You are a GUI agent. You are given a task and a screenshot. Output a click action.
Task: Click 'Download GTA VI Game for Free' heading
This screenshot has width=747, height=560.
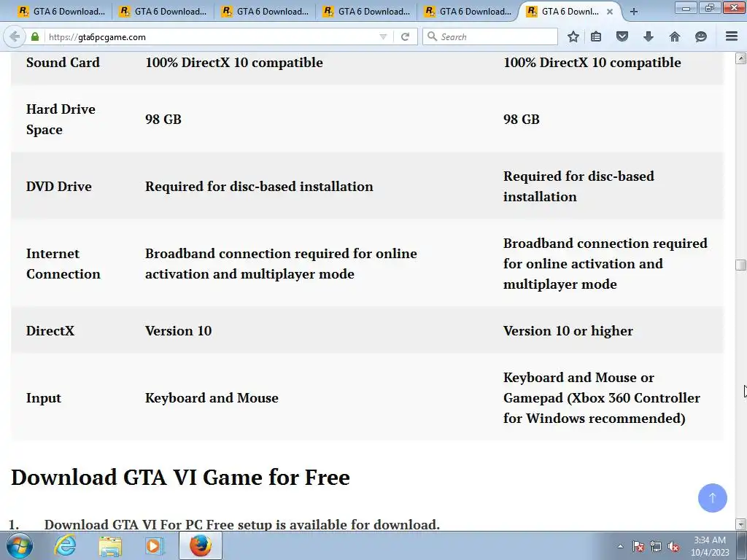pos(181,477)
